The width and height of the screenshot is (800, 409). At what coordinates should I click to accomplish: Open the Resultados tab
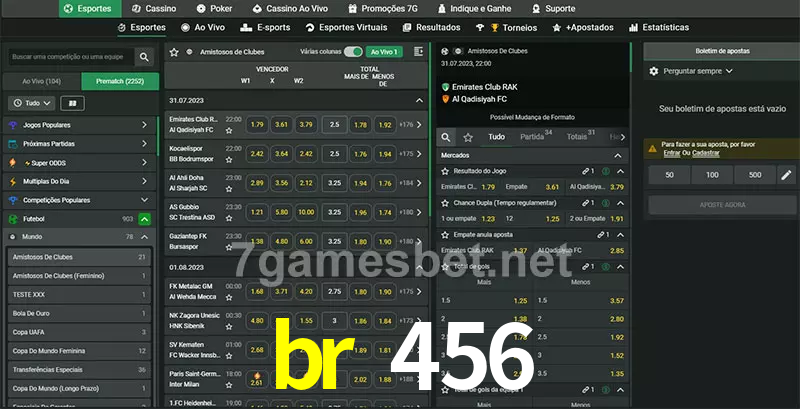tap(431, 28)
